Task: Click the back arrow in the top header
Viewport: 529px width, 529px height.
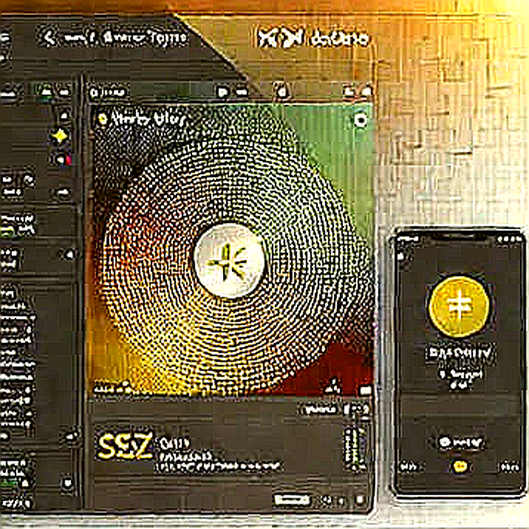Action: [49, 36]
